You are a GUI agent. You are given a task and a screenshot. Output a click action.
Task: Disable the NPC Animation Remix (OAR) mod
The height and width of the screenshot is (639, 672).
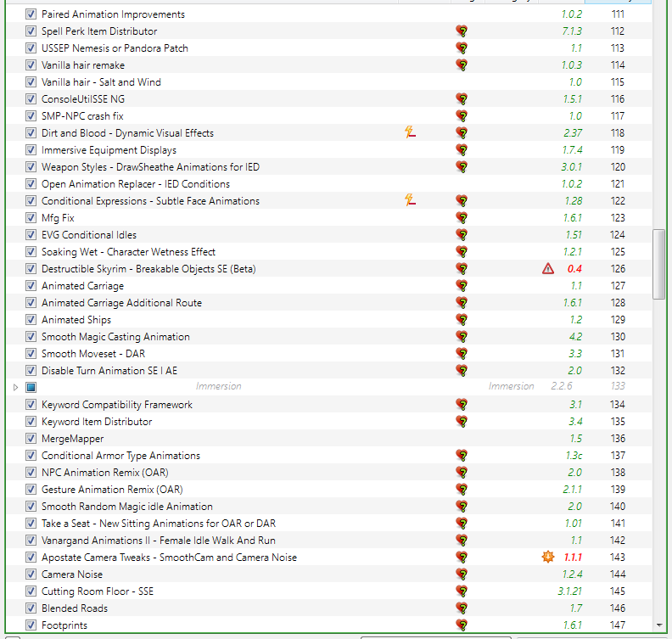point(31,473)
